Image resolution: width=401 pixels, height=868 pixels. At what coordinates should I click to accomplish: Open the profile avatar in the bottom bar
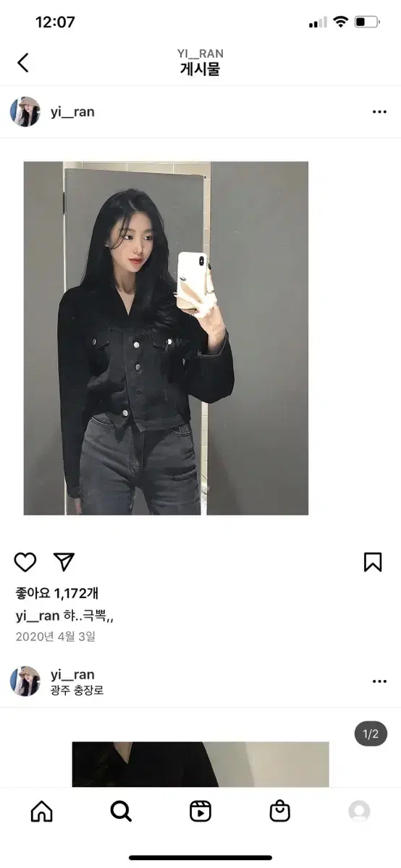[x=359, y=812]
